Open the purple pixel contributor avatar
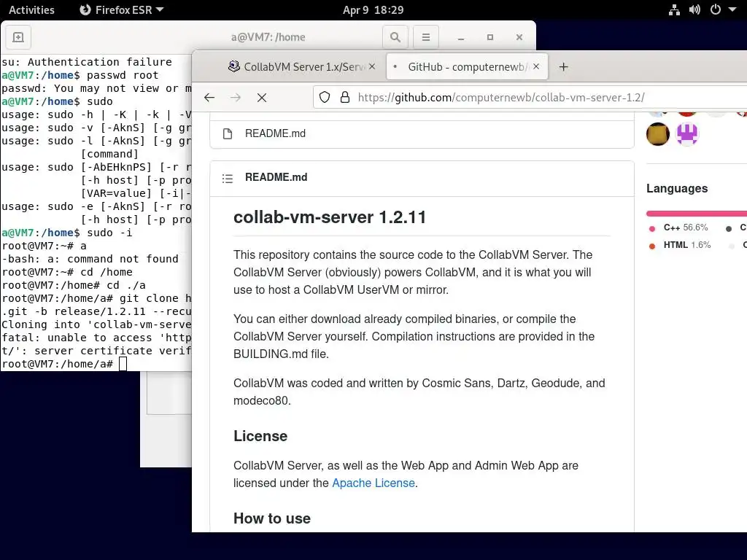The width and height of the screenshot is (747, 560). [687, 134]
